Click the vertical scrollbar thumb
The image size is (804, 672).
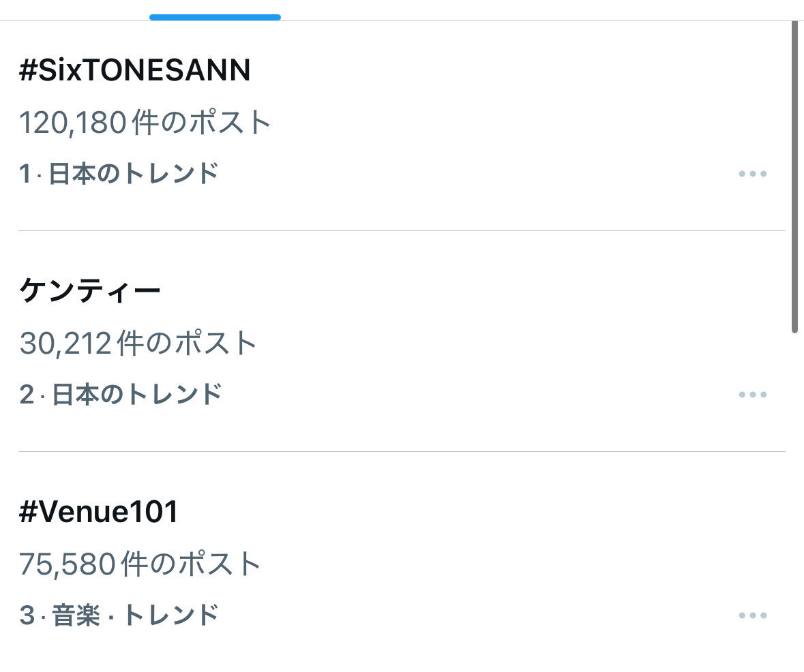tap(794, 177)
